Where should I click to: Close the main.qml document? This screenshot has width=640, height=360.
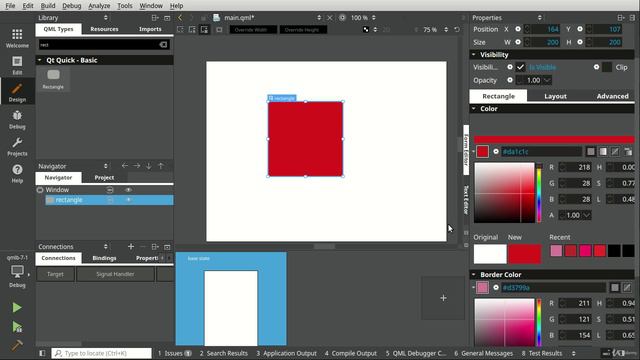pyautogui.click(x=329, y=18)
